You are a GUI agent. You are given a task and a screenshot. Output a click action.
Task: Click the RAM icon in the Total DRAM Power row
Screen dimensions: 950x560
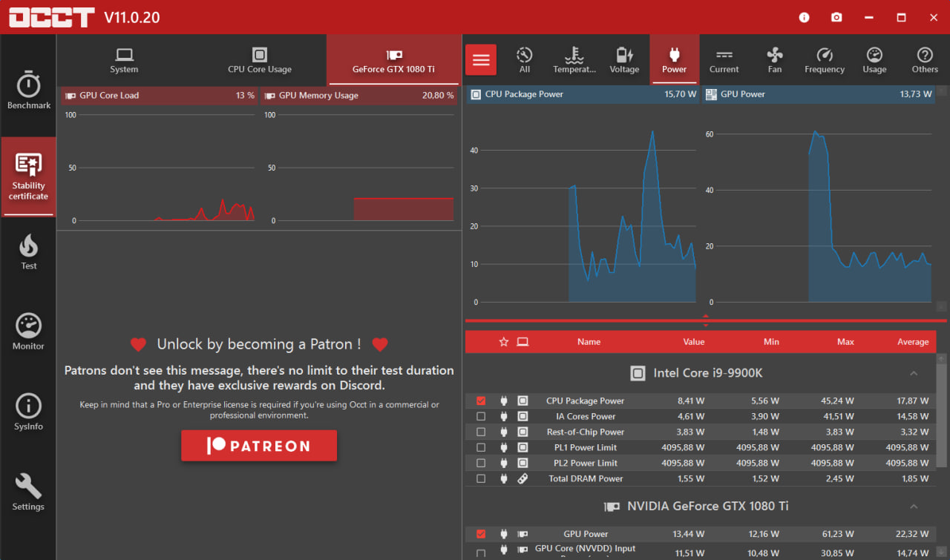point(522,478)
